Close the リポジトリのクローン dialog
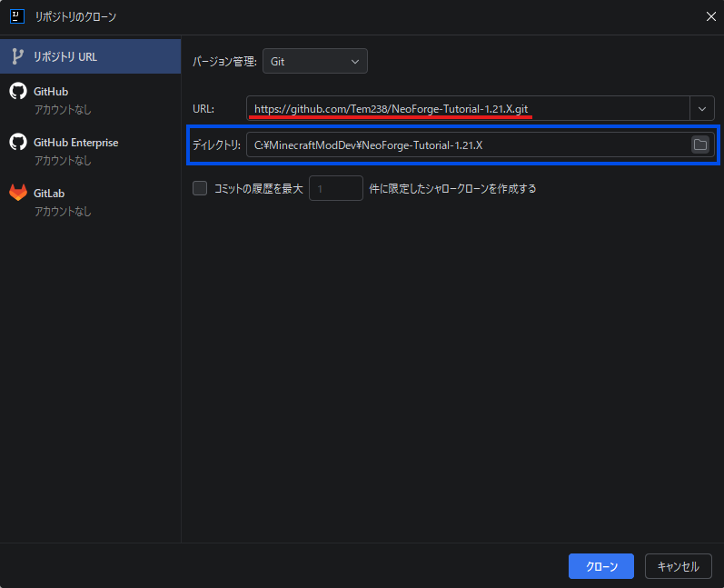 709,15
